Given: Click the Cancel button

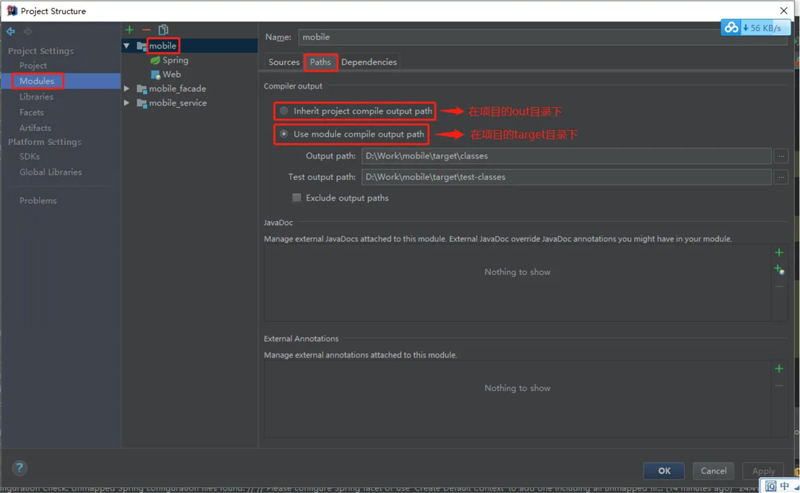Looking at the screenshot, I should pos(714,471).
